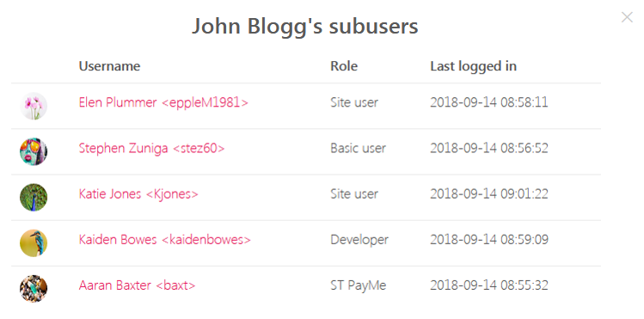Open Aaran Baxter <baxt> profile link
The image size is (644, 319).
point(138,285)
